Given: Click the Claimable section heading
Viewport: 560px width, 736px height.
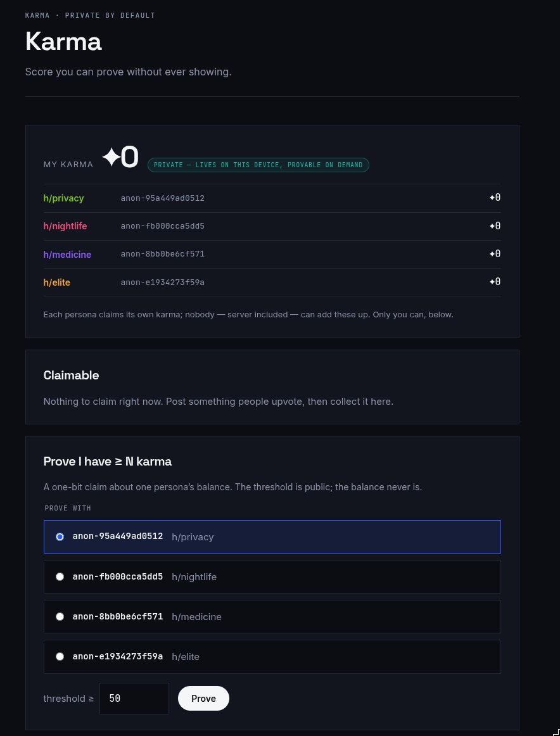Looking at the screenshot, I should 71,375.
